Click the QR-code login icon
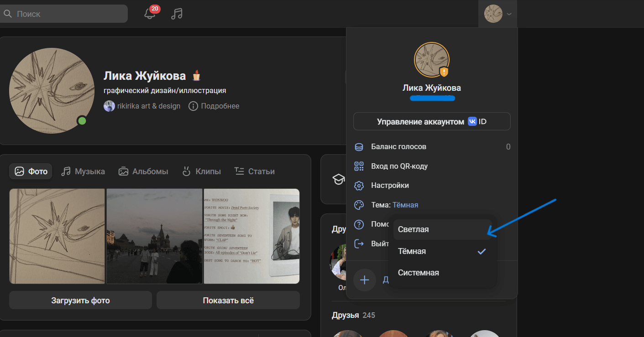Image resolution: width=644 pixels, height=337 pixels. click(x=359, y=166)
